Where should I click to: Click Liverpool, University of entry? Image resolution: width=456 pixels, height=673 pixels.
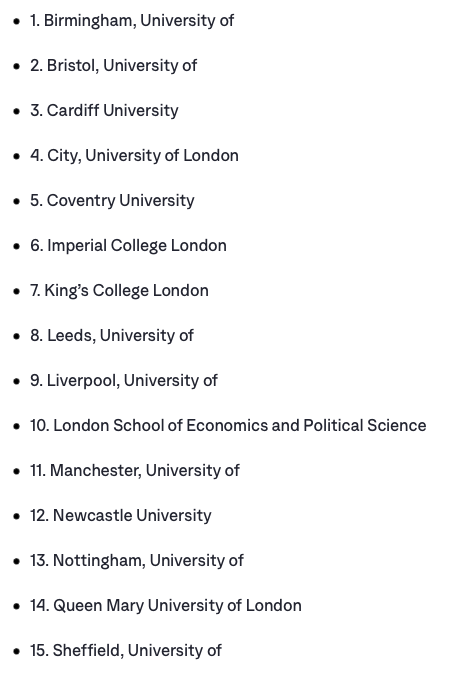point(124,381)
